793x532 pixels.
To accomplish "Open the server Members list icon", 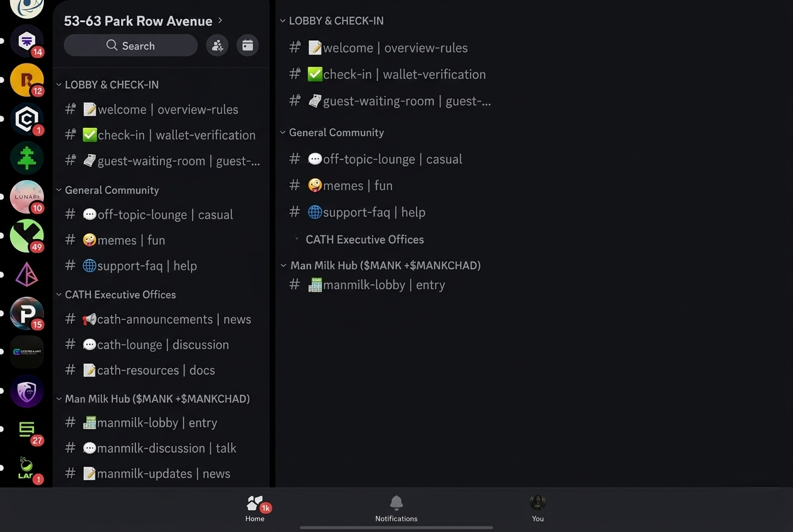I will (217, 45).
